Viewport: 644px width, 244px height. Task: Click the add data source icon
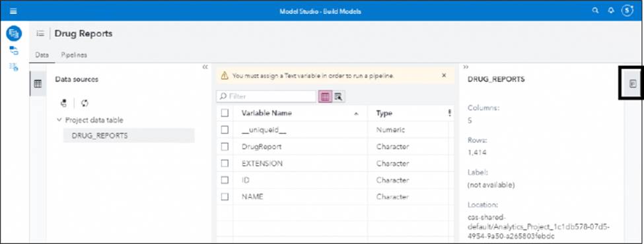click(63, 103)
